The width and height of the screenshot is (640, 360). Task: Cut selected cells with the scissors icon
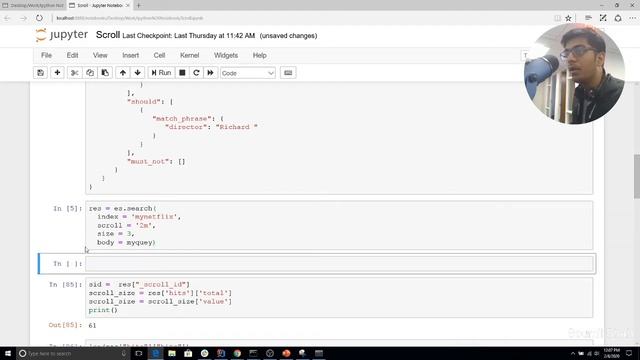point(74,73)
